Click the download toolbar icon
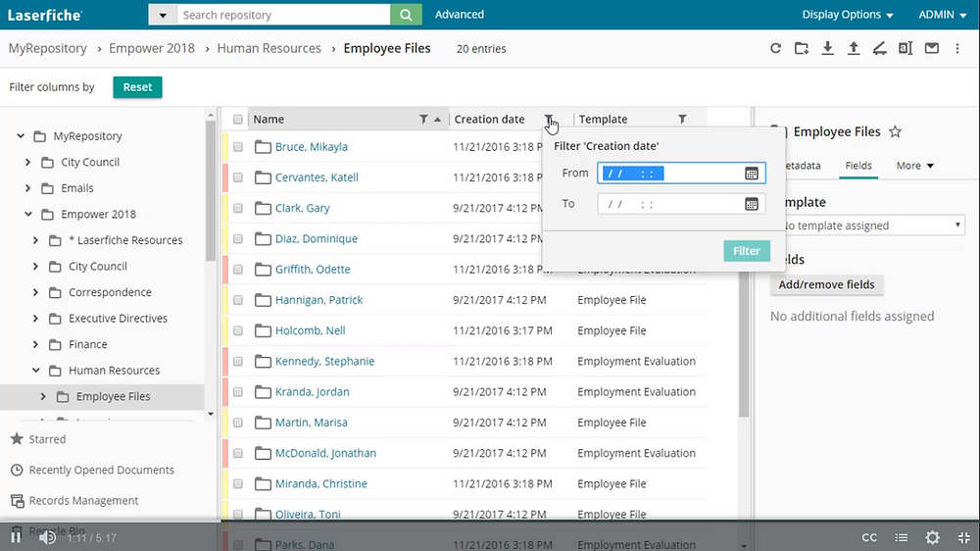This screenshot has width=980, height=551. tap(827, 48)
